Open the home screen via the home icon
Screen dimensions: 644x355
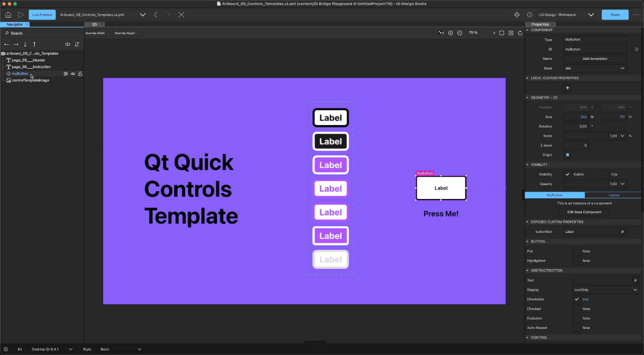click(x=8, y=15)
